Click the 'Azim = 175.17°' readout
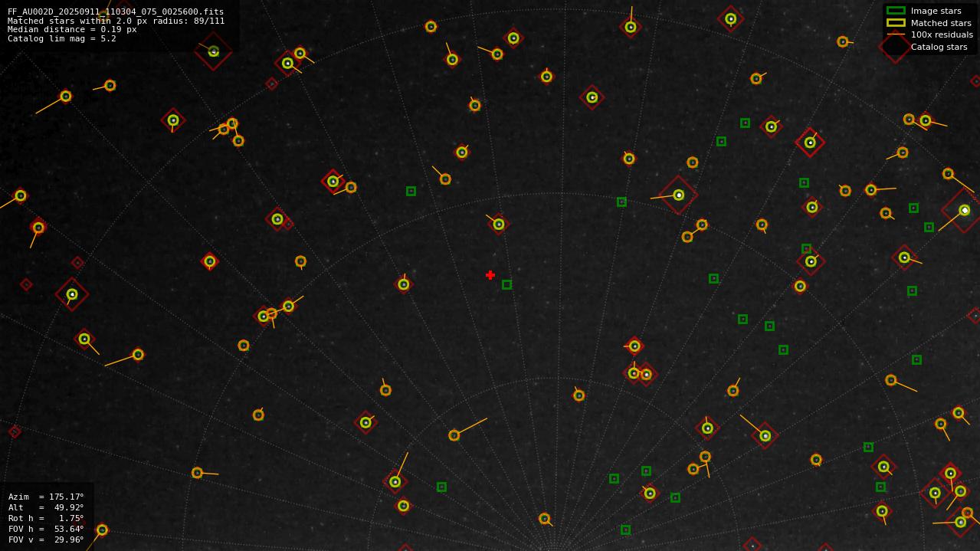The height and width of the screenshot is (551, 980). point(46,497)
